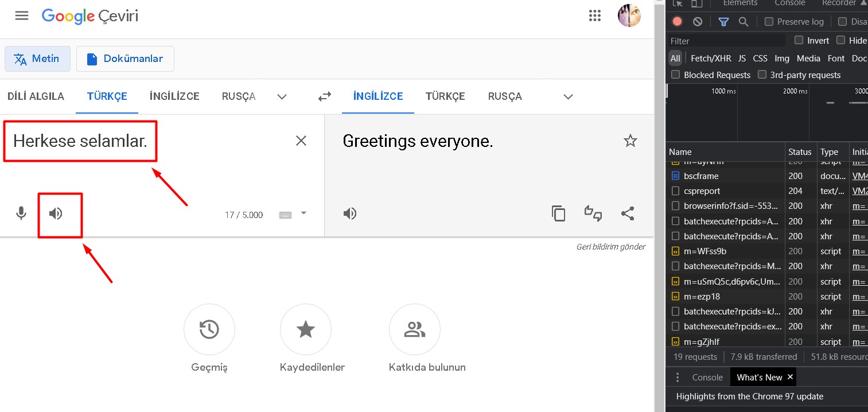Expand the target language list chevron
This screenshot has width=868, height=412.
click(x=568, y=96)
